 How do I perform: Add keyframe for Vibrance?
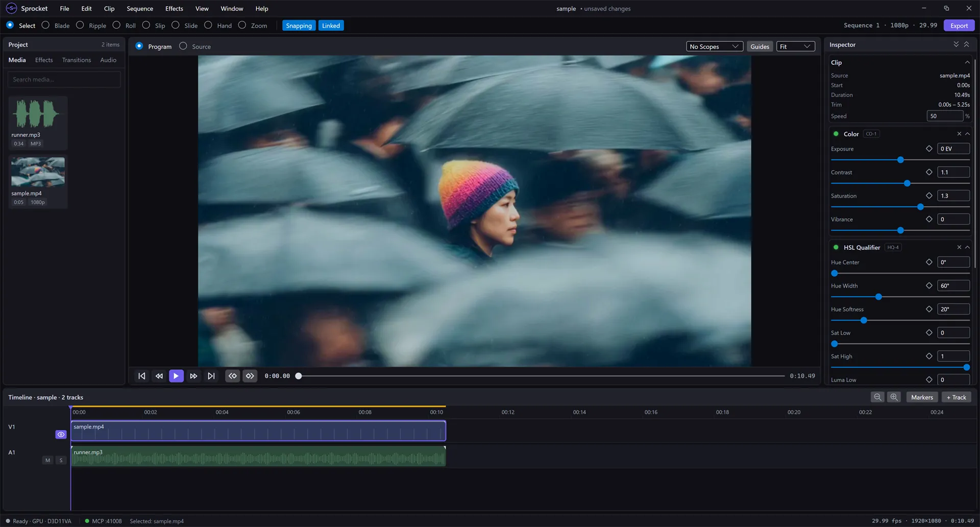[929, 219]
